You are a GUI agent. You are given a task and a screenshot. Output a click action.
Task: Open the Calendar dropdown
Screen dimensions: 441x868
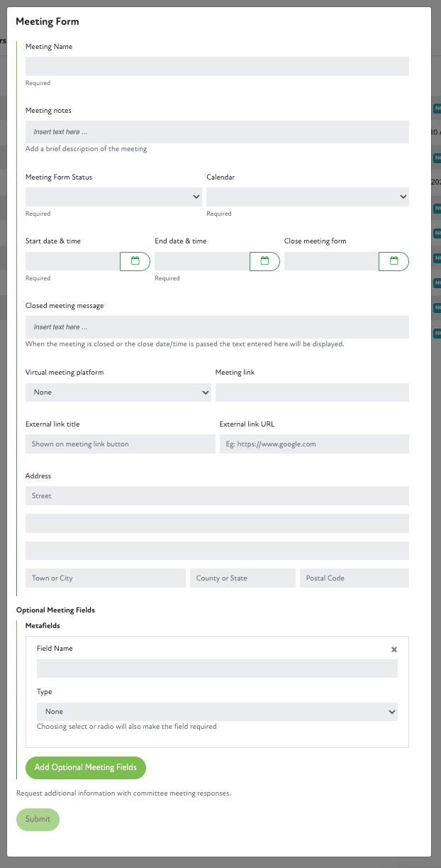307,197
